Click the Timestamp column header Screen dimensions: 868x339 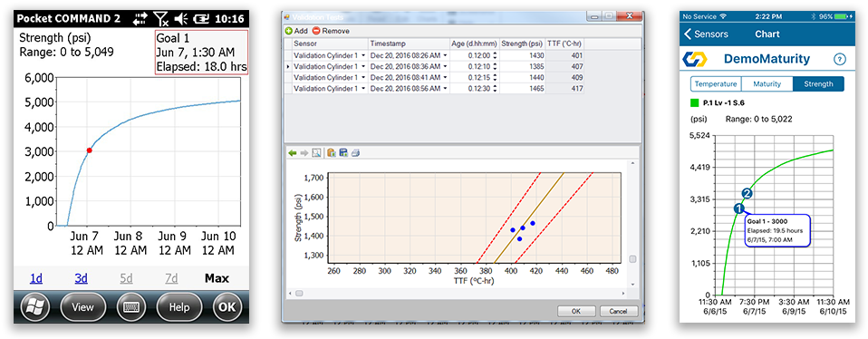click(409, 44)
